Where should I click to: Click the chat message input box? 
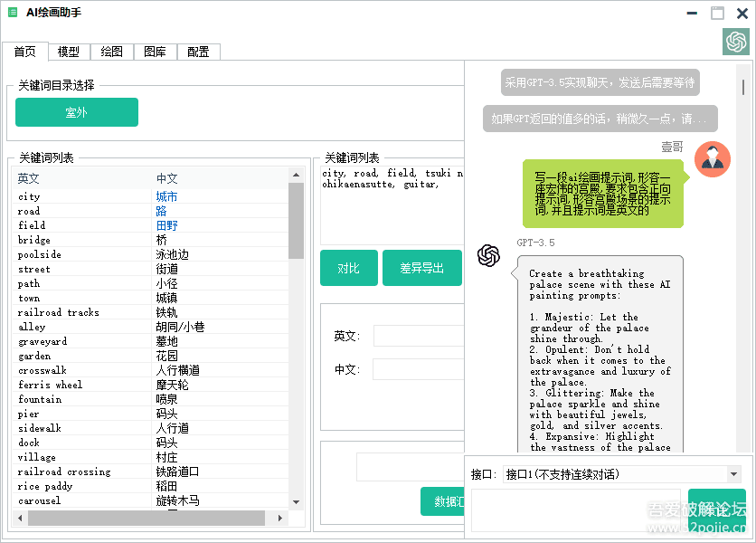[x=575, y=510]
